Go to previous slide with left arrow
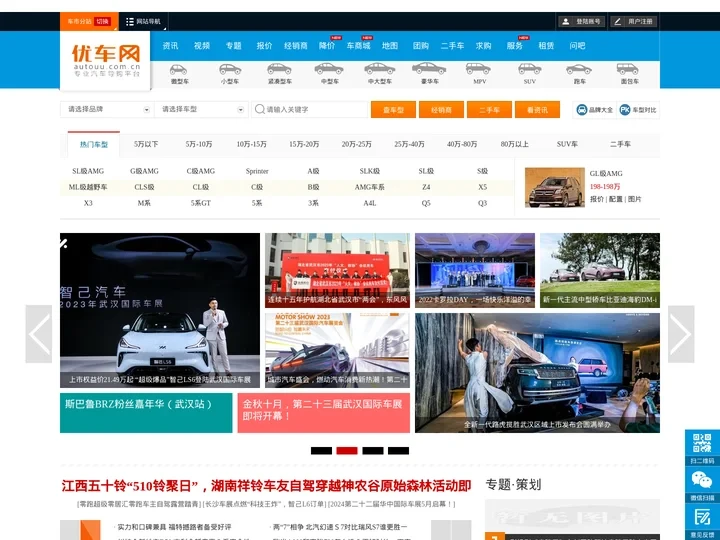Viewport: 720px width, 540px height. pos(39,334)
